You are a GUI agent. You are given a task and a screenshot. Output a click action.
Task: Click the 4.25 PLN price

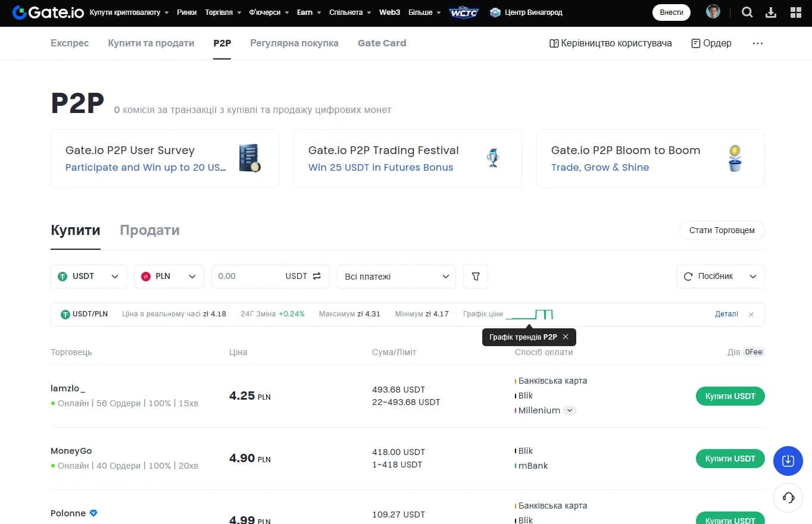coord(250,396)
